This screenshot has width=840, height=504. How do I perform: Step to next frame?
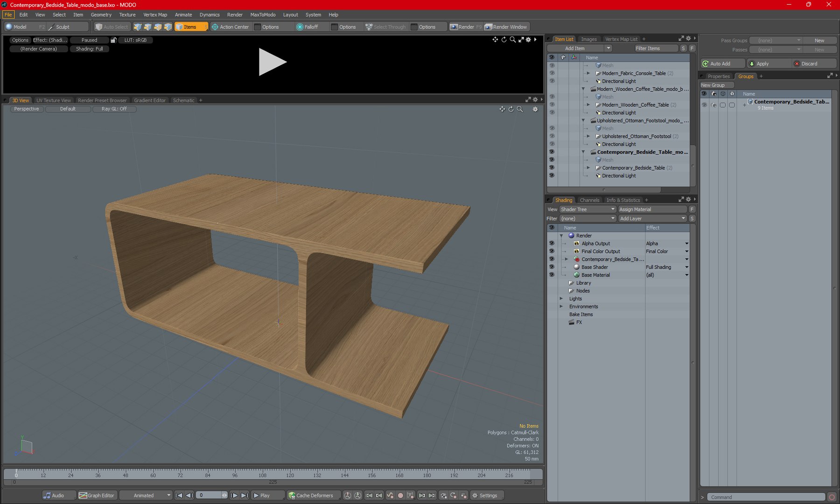point(234,495)
